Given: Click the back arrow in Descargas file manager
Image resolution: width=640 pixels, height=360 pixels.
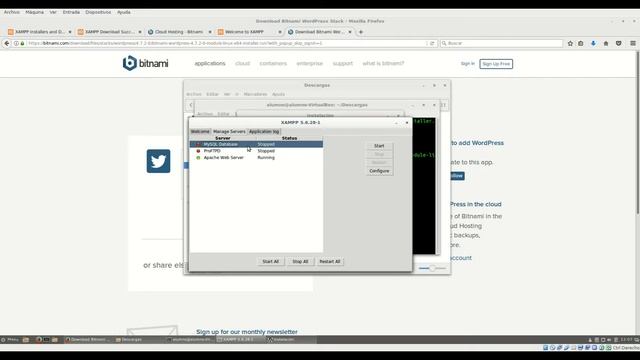Looking at the screenshot, I should [191, 105].
